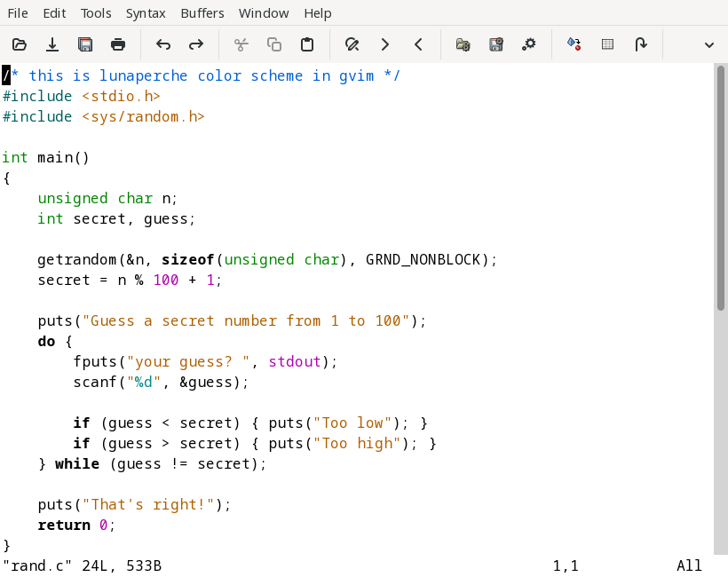Image resolution: width=728 pixels, height=577 pixels.
Task: Click the Copy icon in toolbar
Action: click(x=274, y=44)
